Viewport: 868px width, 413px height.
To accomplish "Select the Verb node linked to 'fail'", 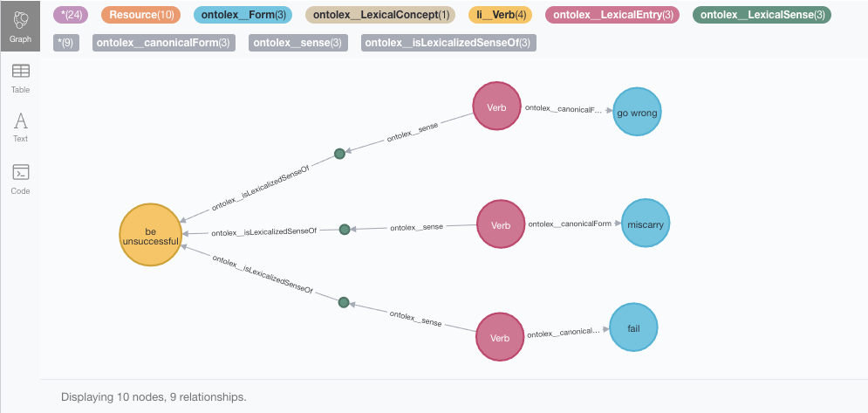I will (500, 337).
